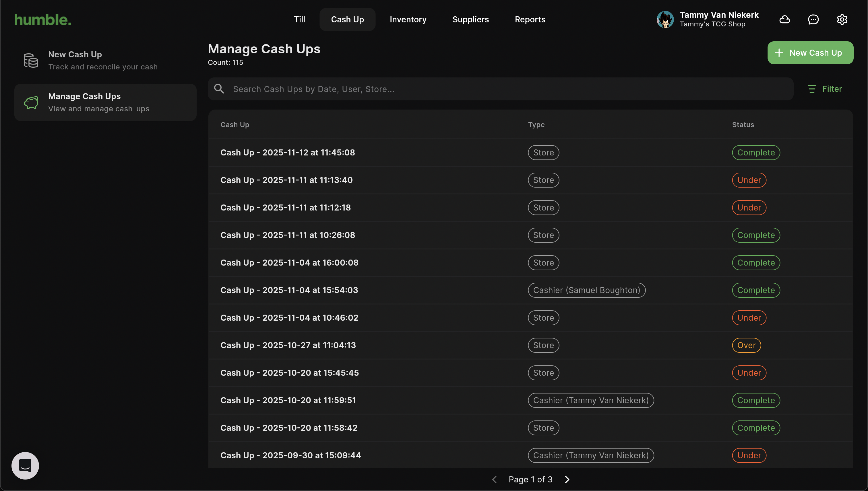This screenshot has height=491, width=868.
Task: Open the support chat widget
Action: click(25, 465)
